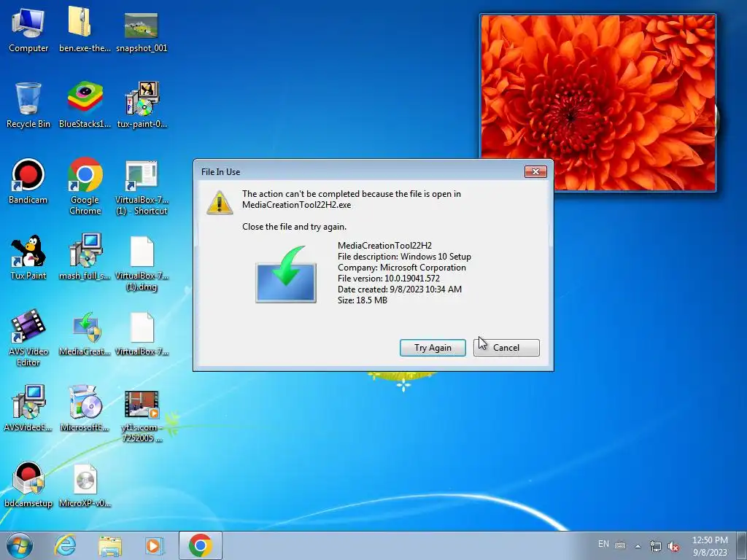This screenshot has height=560, width=747.
Task: Open Windows Media Player from the taskbar
Action: [154, 545]
